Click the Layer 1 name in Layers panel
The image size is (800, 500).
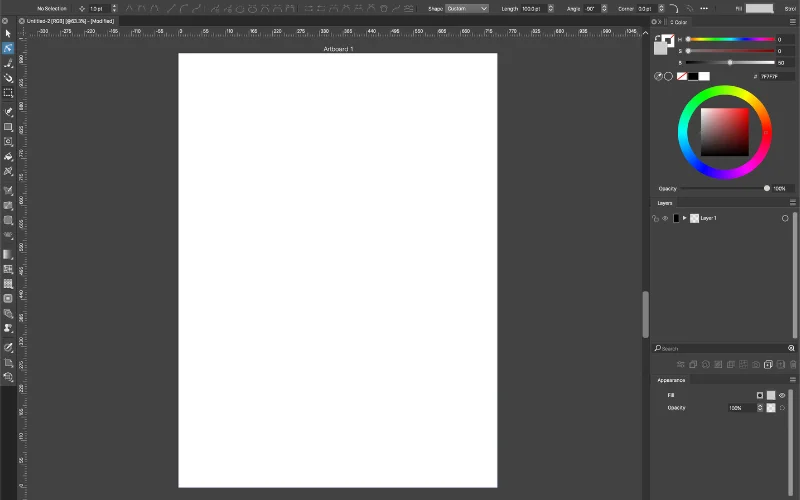pos(708,218)
